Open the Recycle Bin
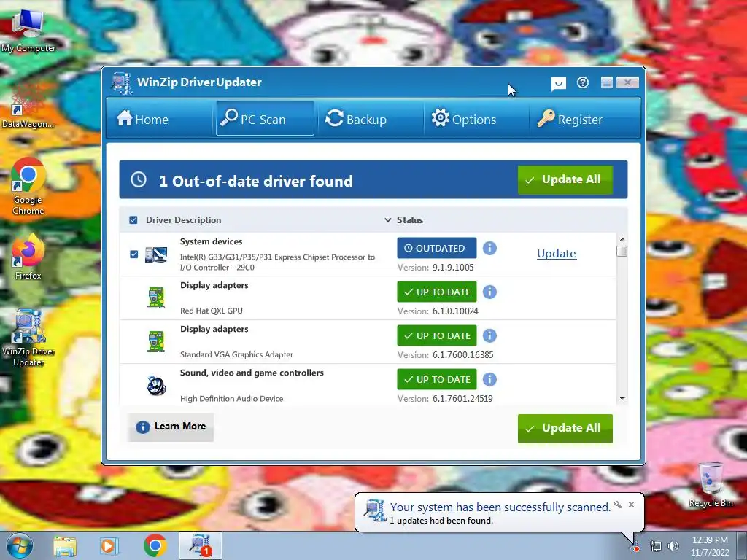 [x=711, y=485]
